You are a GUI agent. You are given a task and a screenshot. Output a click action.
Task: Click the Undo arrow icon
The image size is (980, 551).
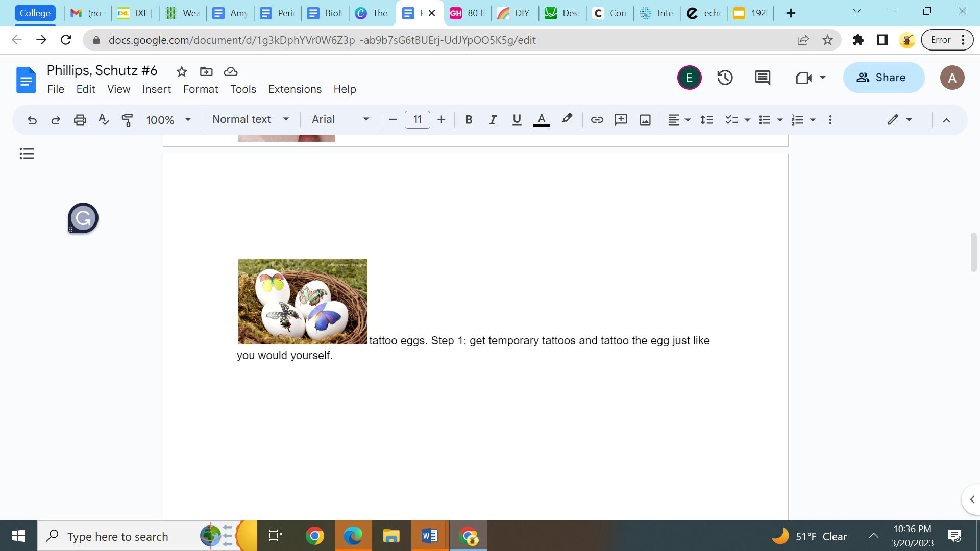point(32,120)
